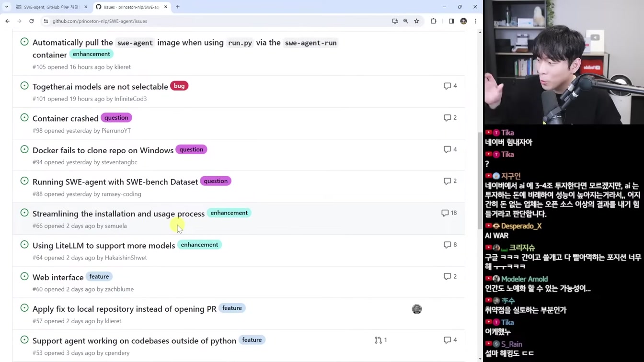
Task: Open Apply fix to local repository issue
Action: click(x=125, y=309)
